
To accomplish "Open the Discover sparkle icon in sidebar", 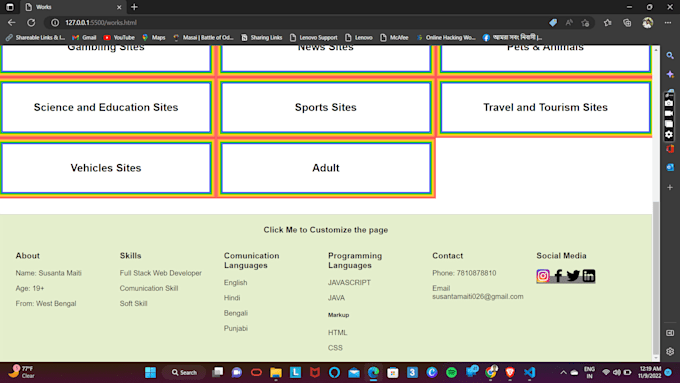I will pos(670,74).
